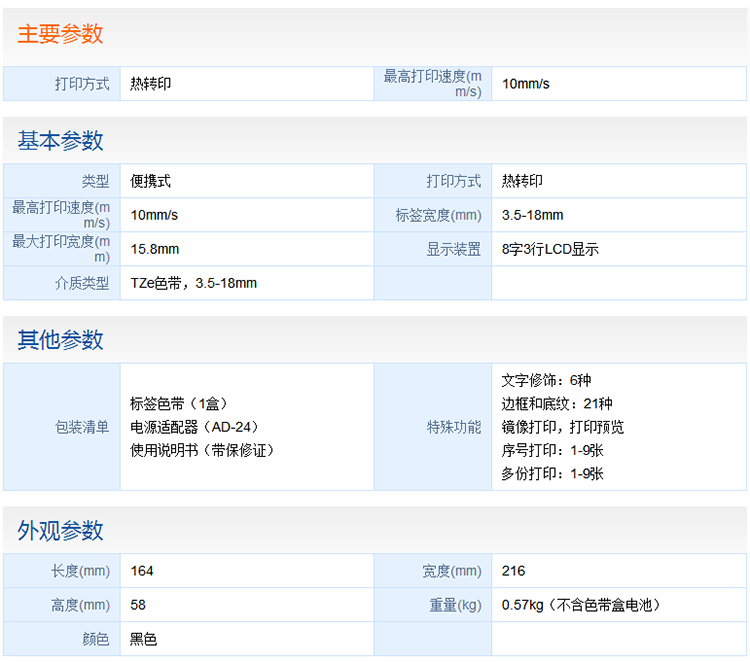
Task: Select the 标签宽度(mm) label cell
Action: tap(438, 215)
